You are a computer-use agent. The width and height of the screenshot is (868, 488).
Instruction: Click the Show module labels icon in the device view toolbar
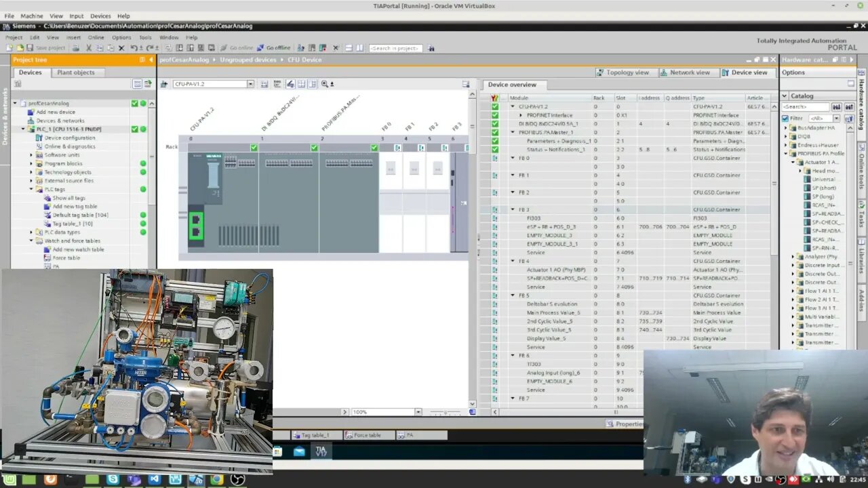(x=290, y=84)
